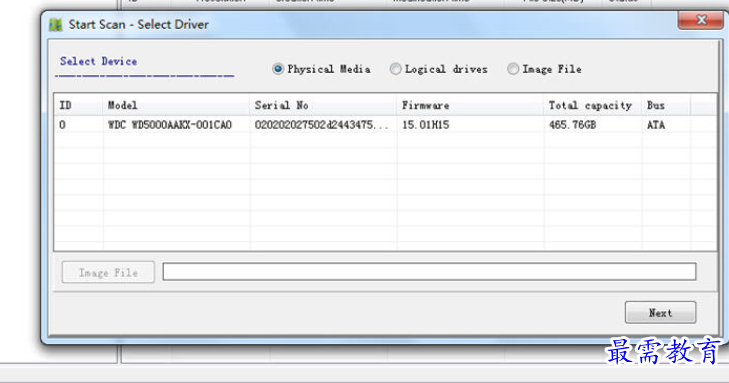Focus the image file path input field
The width and height of the screenshot is (729, 383).
pyautogui.click(x=429, y=272)
